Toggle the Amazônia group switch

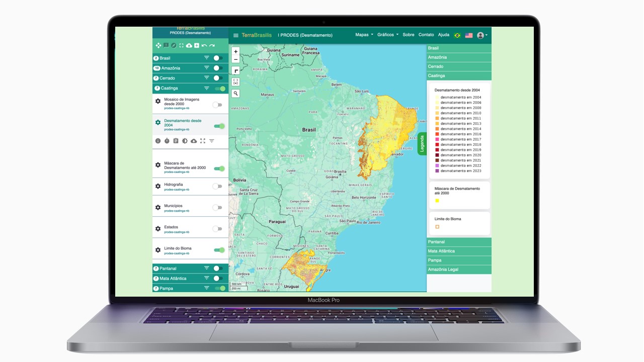point(218,68)
